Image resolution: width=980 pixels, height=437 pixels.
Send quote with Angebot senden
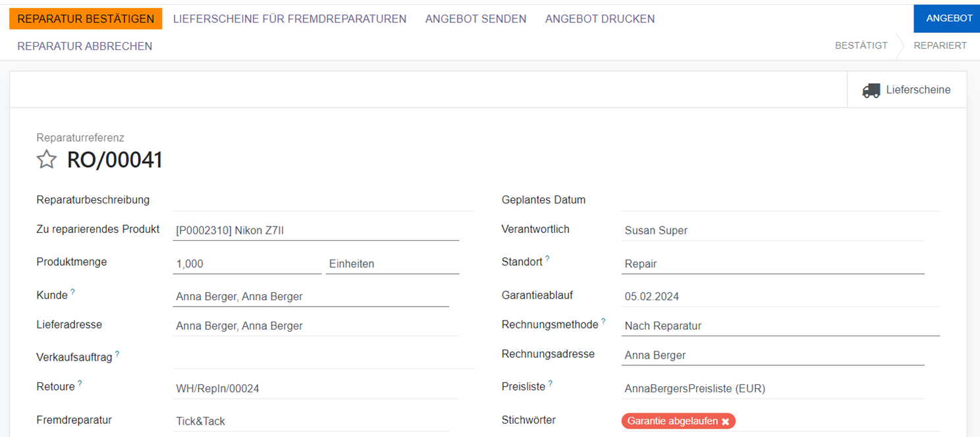point(476,19)
